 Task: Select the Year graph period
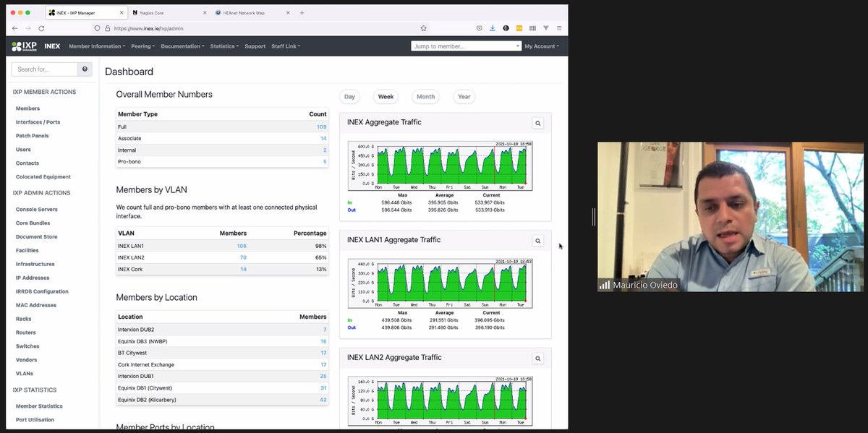point(464,97)
